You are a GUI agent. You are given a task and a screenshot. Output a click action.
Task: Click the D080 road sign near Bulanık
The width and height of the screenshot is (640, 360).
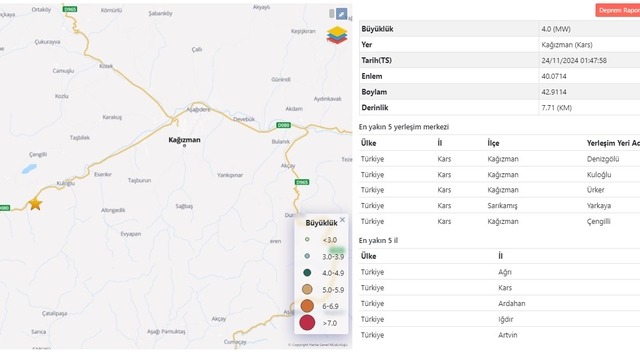point(283,125)
